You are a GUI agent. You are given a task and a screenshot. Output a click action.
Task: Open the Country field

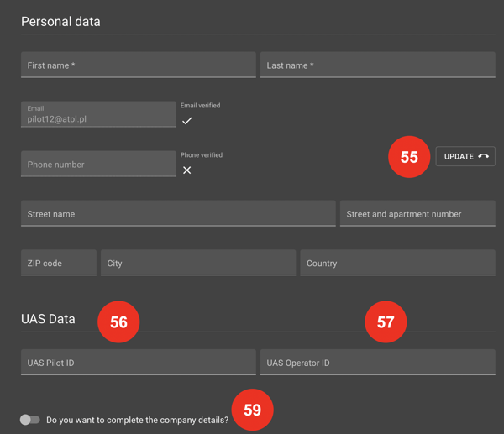coord(397,263)
